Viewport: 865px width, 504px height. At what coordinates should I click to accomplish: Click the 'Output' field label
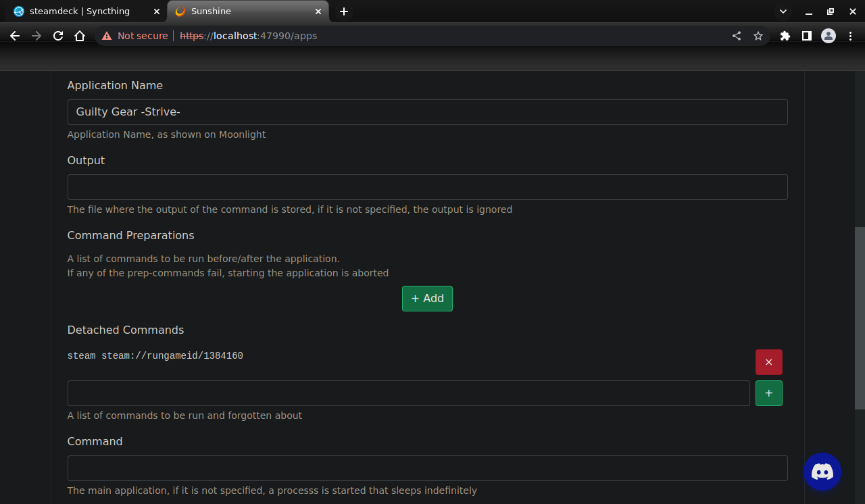pos(86,160)
